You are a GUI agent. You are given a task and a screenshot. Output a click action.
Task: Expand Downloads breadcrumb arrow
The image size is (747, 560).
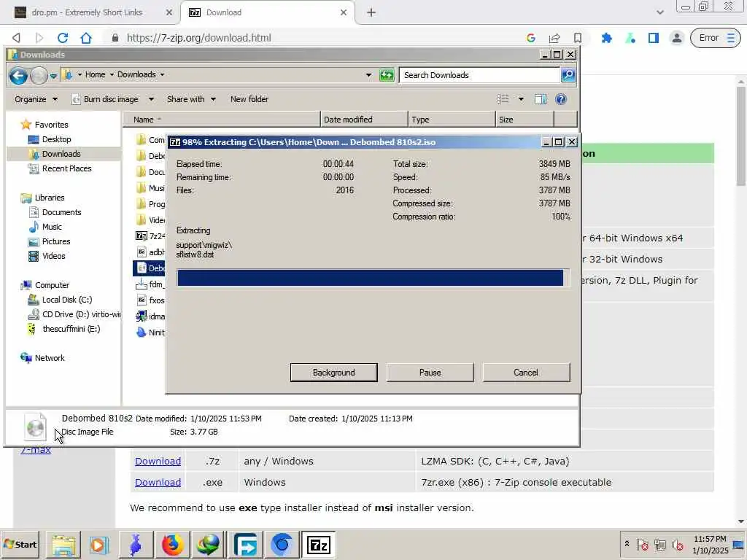tap(162, 74)
